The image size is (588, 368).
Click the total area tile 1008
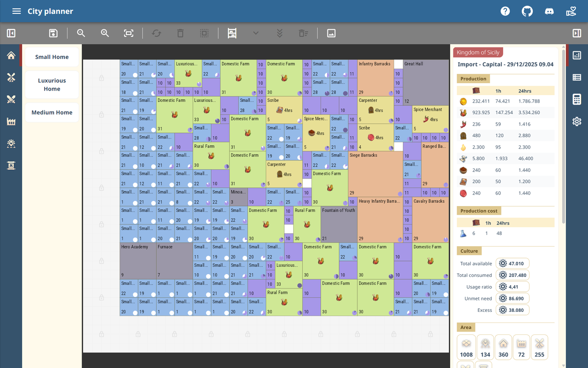pyautogui.click(x=466, y=347)
